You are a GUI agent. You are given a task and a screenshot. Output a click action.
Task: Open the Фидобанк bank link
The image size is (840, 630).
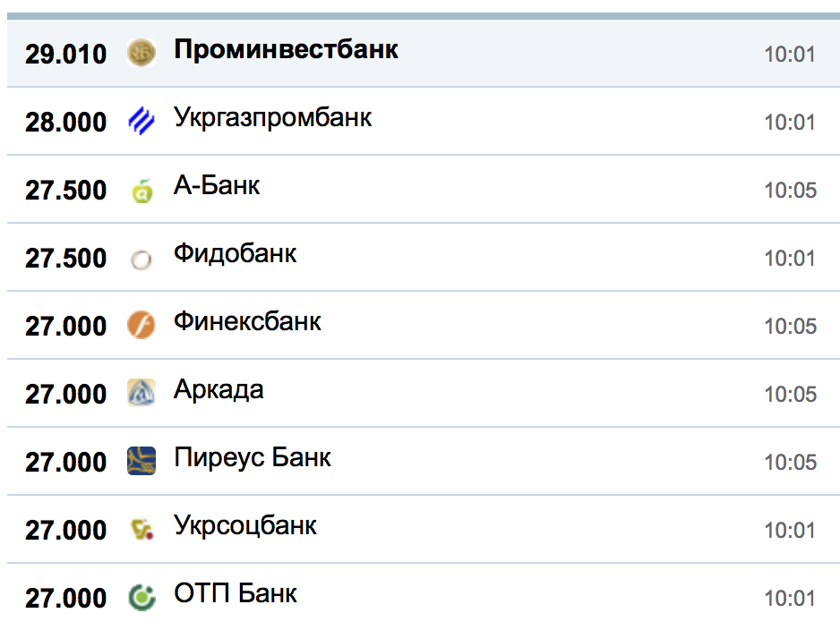click(x=235, y=254)
